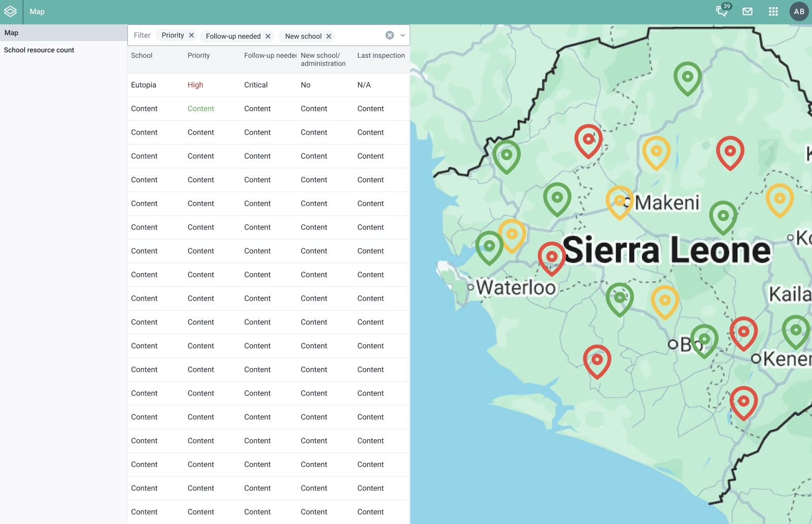Click the layers logo icon at top left

(11, 11)
